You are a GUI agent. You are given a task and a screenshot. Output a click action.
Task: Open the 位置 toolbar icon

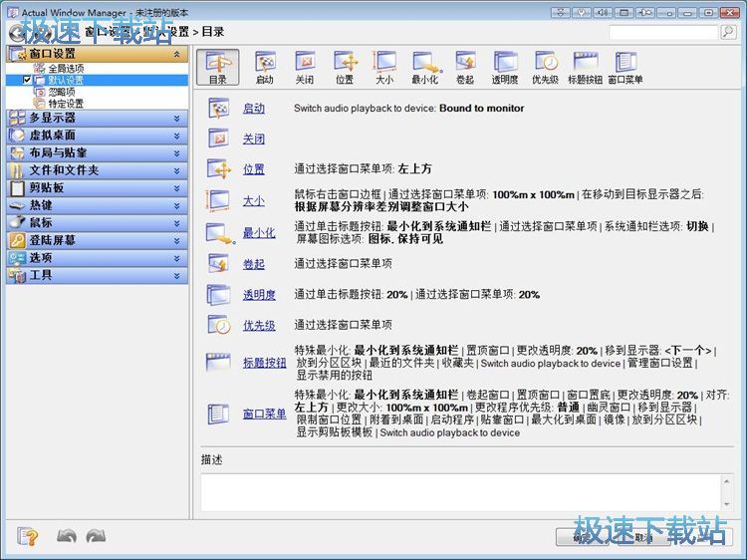[x=345, y=67]
